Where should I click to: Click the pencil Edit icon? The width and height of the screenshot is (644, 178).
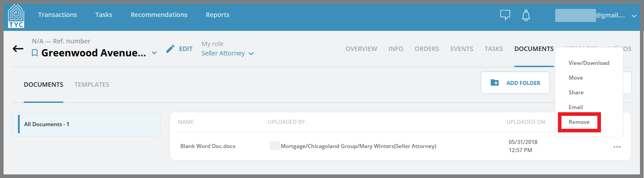(170, 49)
